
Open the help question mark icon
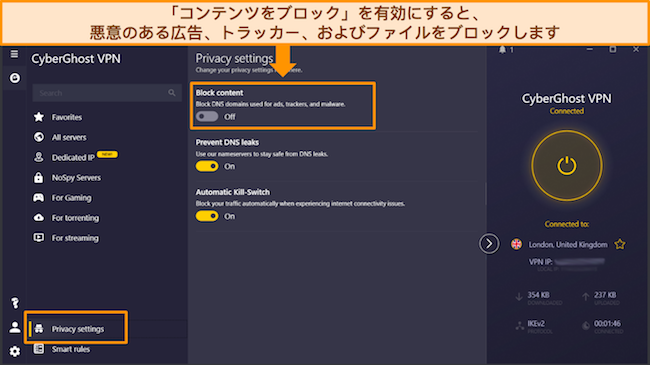[15, 303]
